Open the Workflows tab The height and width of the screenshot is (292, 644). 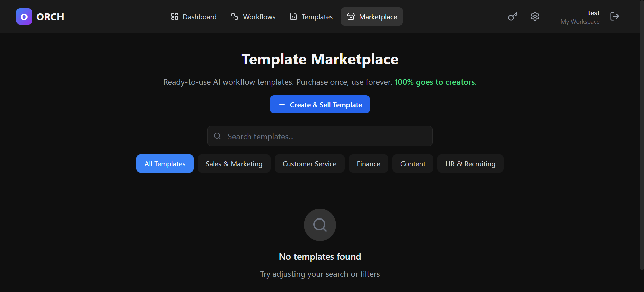coord(253,16)
